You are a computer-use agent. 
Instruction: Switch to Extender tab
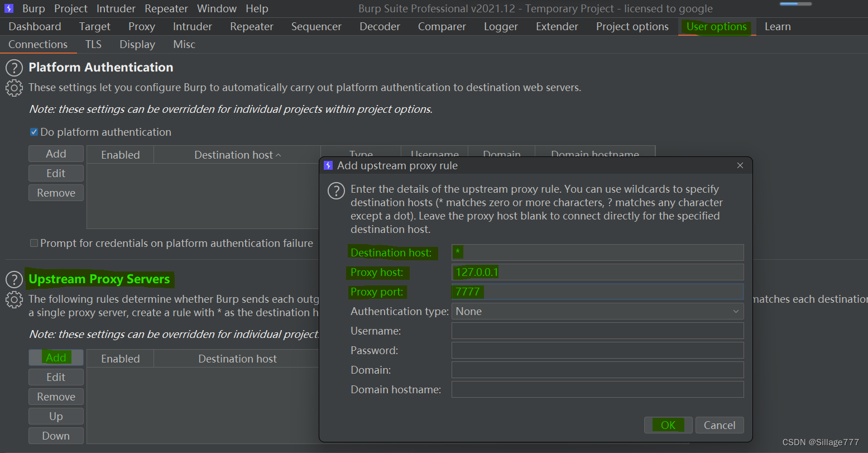pos(557,26)
